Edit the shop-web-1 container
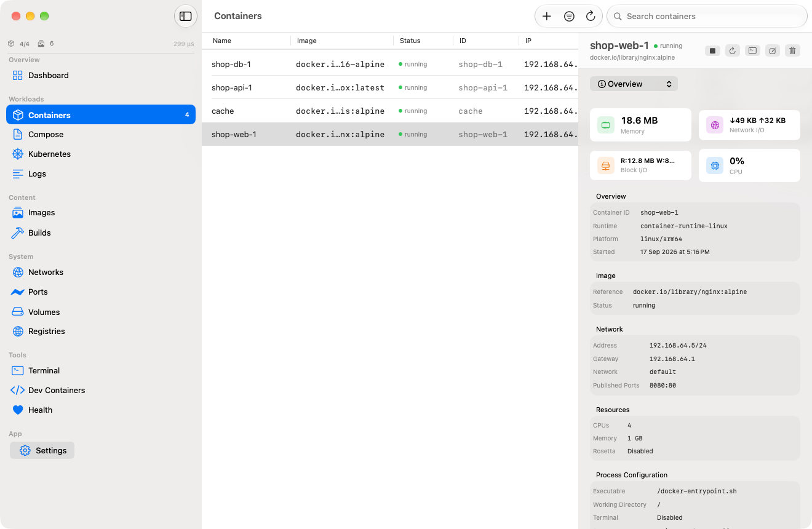The image size is (812, 529). (773, 50)
